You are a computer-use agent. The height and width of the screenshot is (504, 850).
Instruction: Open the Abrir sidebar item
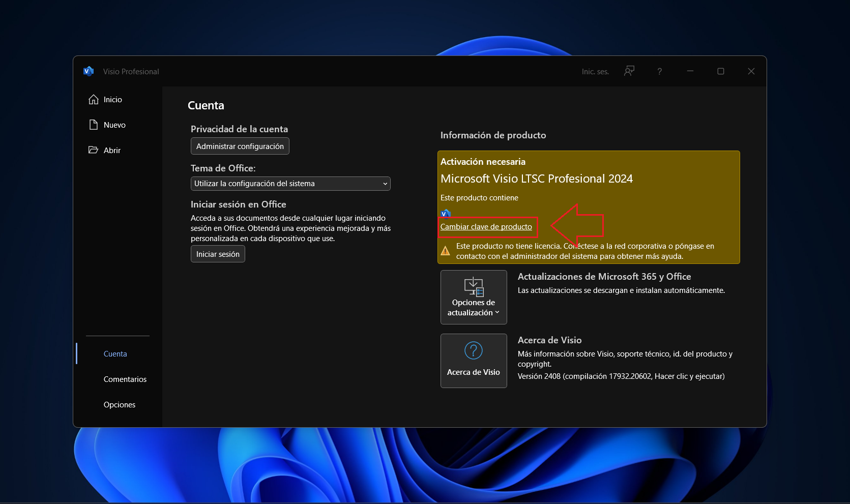click(x=104, y=151)
